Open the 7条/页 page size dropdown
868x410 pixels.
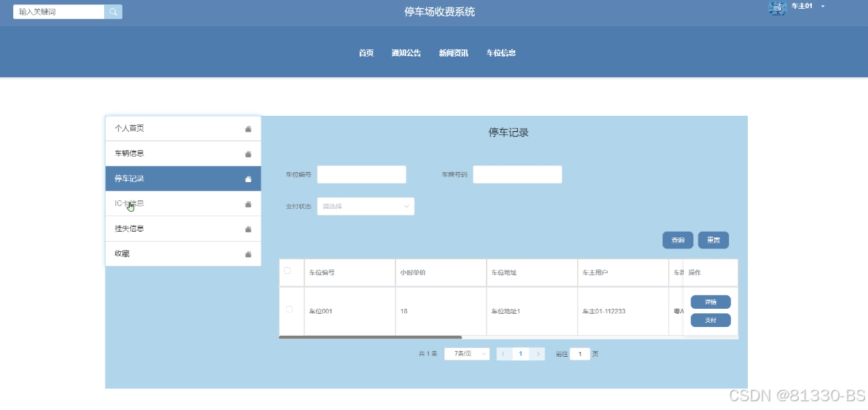click(x=467, y=354)
